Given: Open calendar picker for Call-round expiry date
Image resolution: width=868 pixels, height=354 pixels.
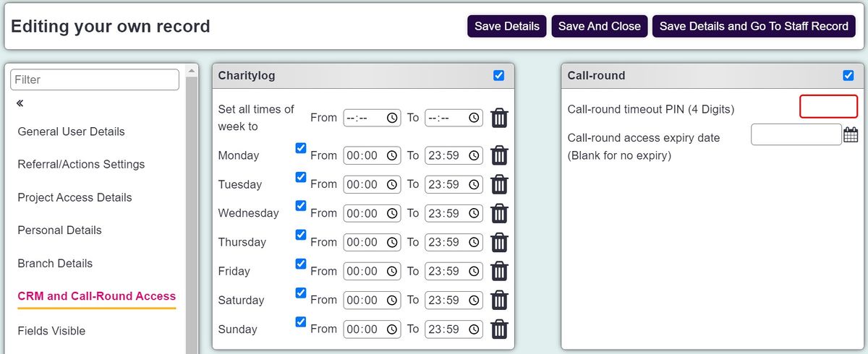Looking at the screenshot, I should (x=851, y=134).
